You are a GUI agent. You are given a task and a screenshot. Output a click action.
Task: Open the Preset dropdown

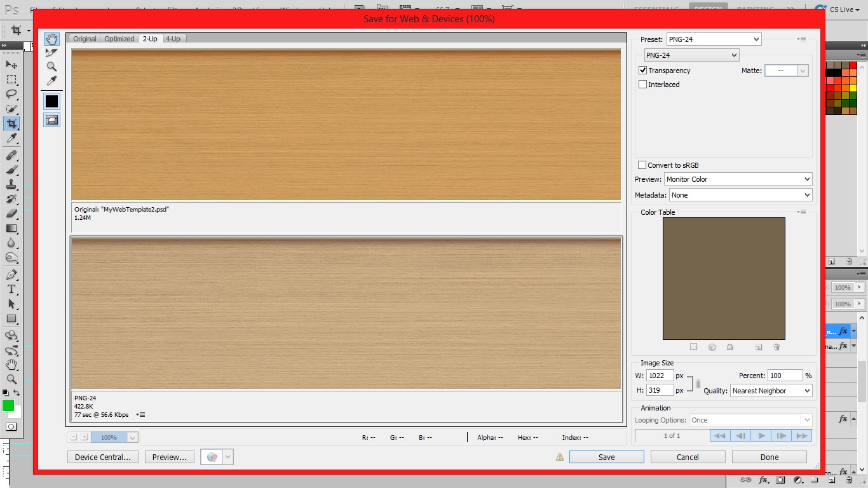click(714, 39)
